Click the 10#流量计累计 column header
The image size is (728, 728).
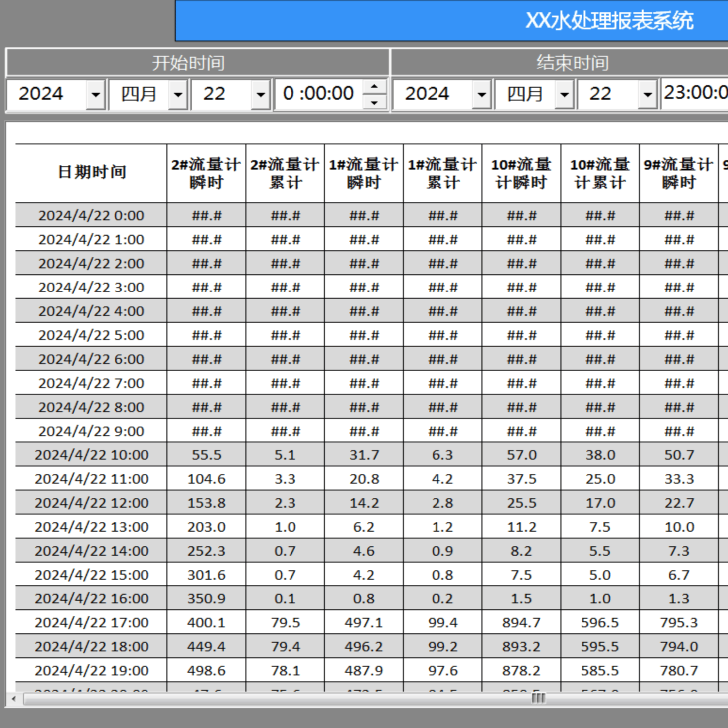[600, 172]
